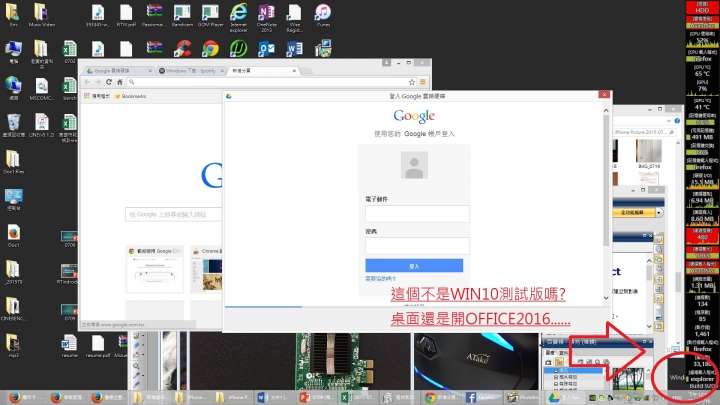Screen dimensions: 720x405
Task: Open the 全功能編輯 mode dropdown arrow
Action: (x=659, y=213)
